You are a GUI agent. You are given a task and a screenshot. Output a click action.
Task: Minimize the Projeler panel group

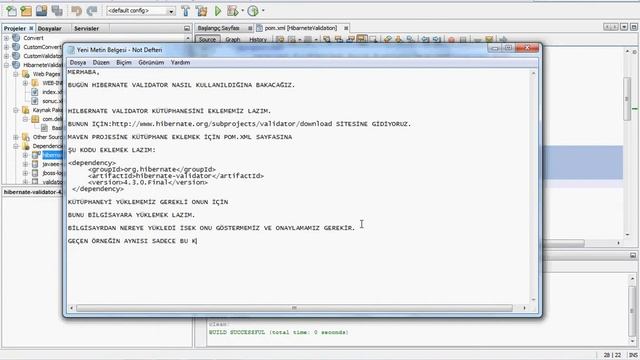point(187,29)
